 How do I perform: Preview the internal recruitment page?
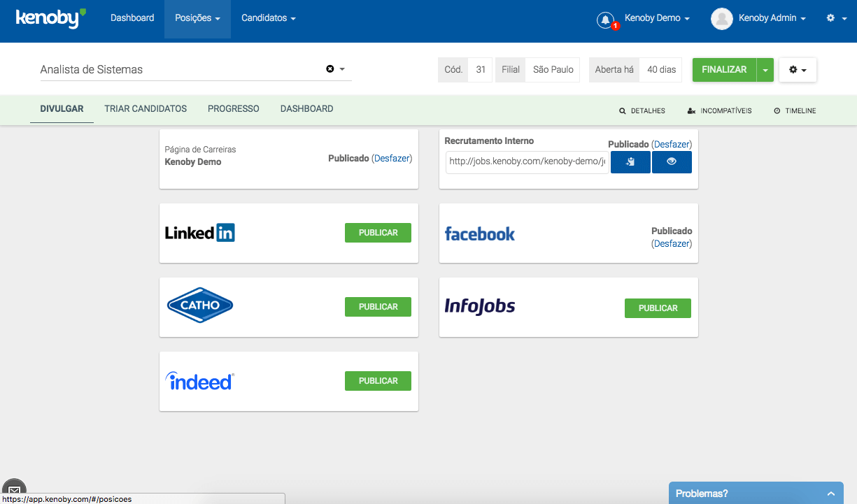click(672, 162)
